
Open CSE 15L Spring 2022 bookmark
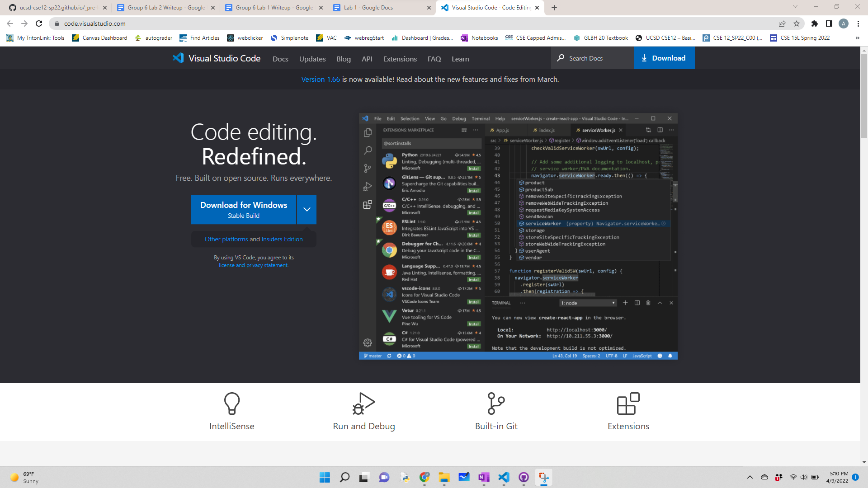[x=800, y=38]
